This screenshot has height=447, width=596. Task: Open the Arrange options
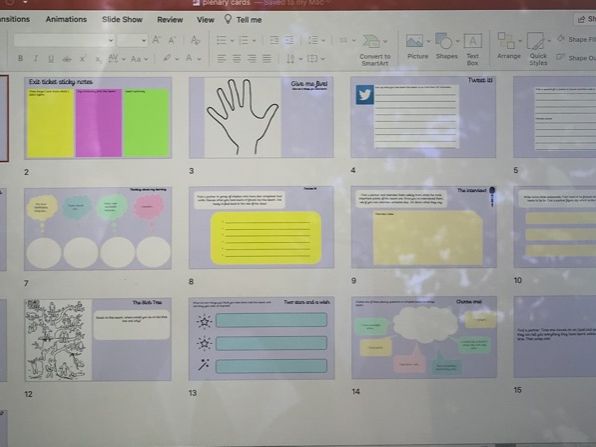point(509,46)
